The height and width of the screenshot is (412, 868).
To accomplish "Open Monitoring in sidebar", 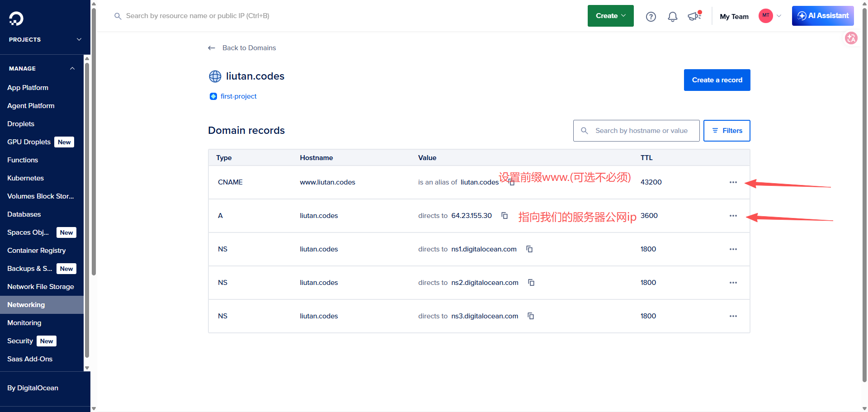I will [x=24, y=323].
